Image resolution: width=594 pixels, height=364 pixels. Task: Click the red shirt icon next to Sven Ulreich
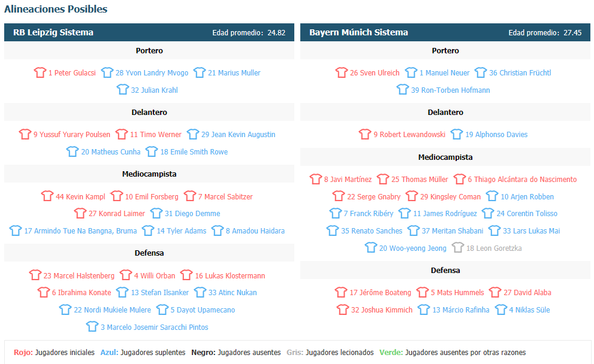[342, 72]
